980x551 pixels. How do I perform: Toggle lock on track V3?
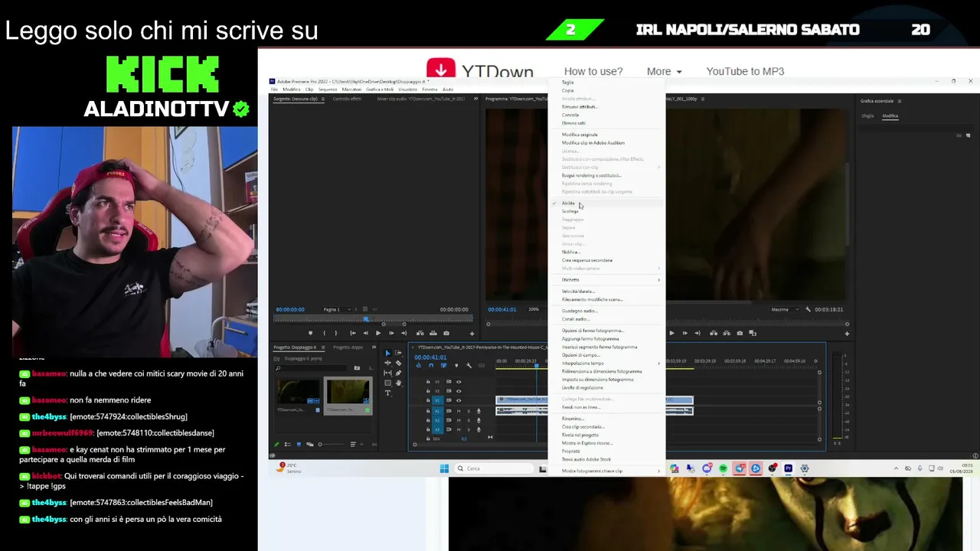pos(428,381)
